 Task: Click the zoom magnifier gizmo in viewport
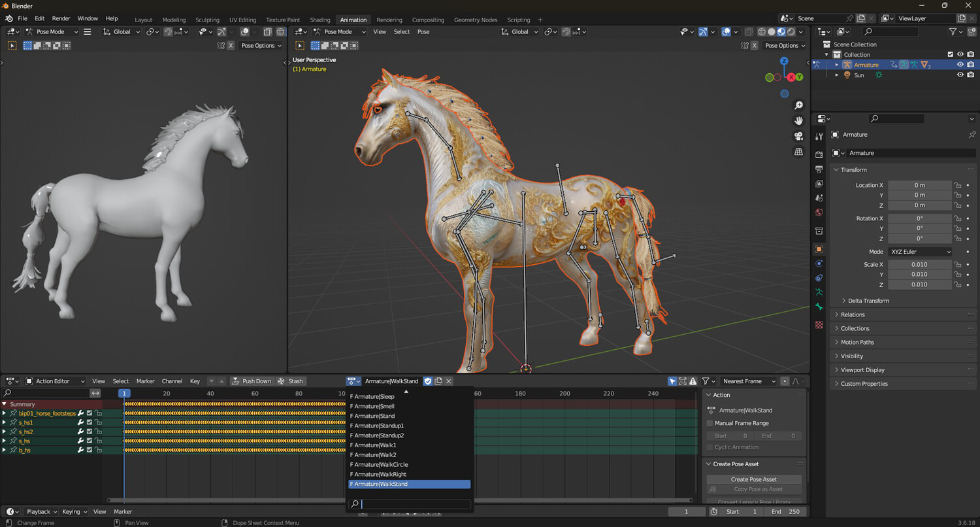[798, 105]
